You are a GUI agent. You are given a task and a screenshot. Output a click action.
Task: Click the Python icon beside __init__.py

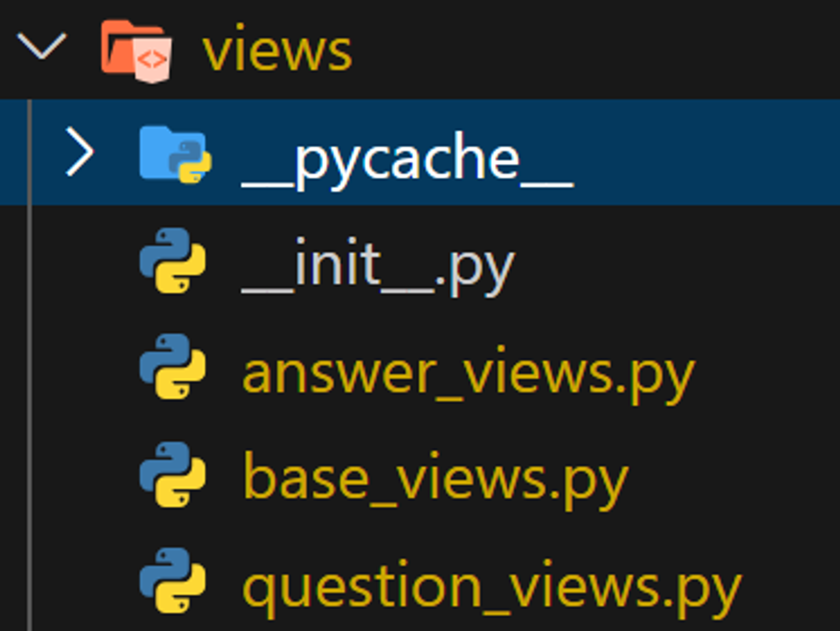coord(173,260)
